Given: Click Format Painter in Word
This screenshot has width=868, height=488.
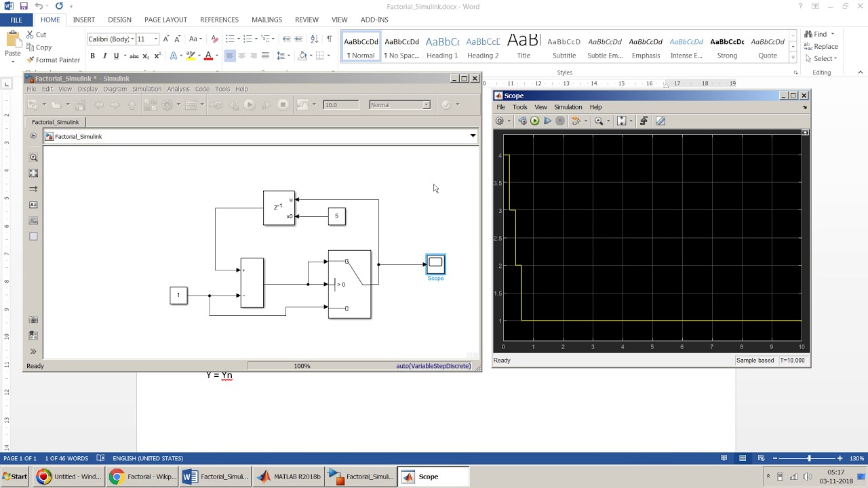Looking at the screenshot, I should (53, 60).
